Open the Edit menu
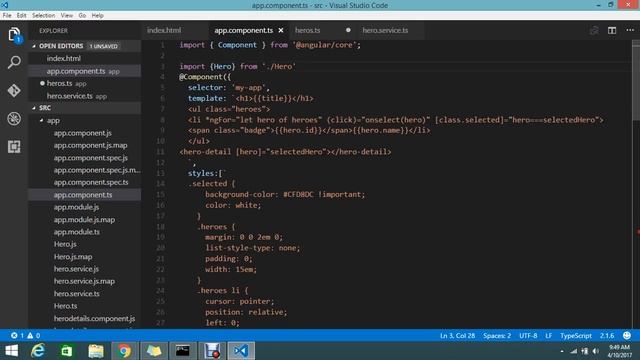 pyautogui.click(x=22, y=16)
